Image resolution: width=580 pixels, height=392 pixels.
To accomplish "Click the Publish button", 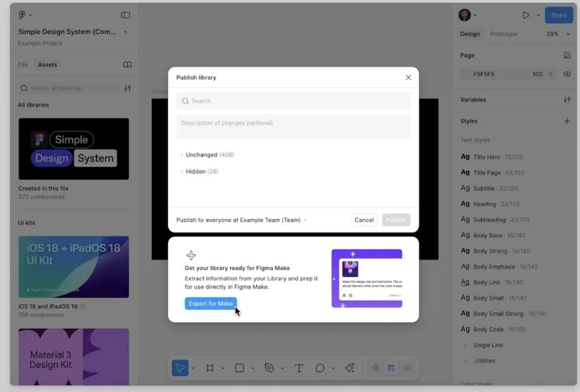I will (x=396, y=220).
